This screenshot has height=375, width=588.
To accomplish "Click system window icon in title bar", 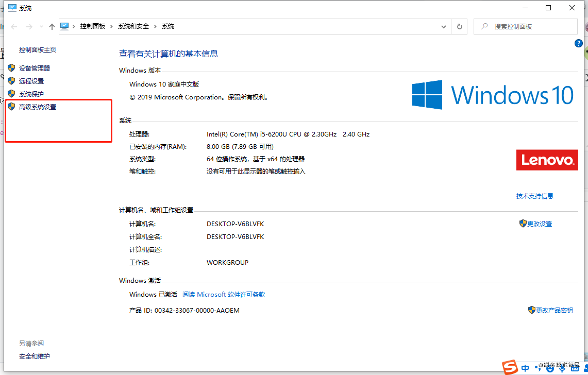I will (x=12, y=8).
